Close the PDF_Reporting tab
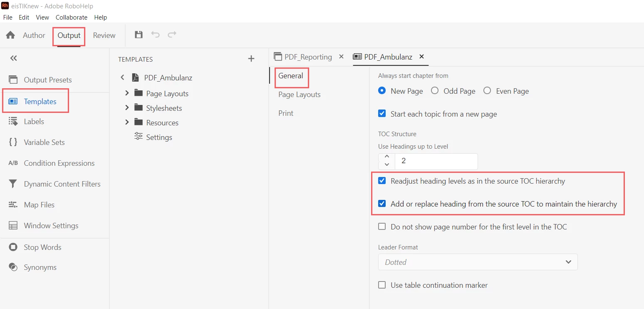 [x=341, y=57]
